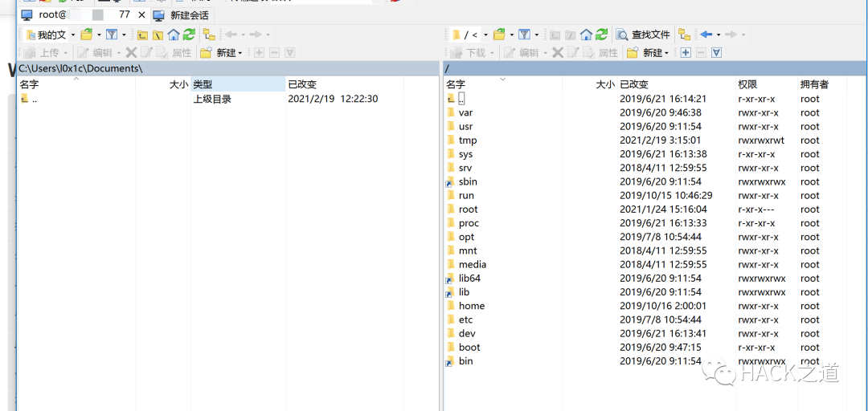The height and width of the screenshot is (411, 868).
Task: Click remote select files plus icon
Action: coord(686,53)
